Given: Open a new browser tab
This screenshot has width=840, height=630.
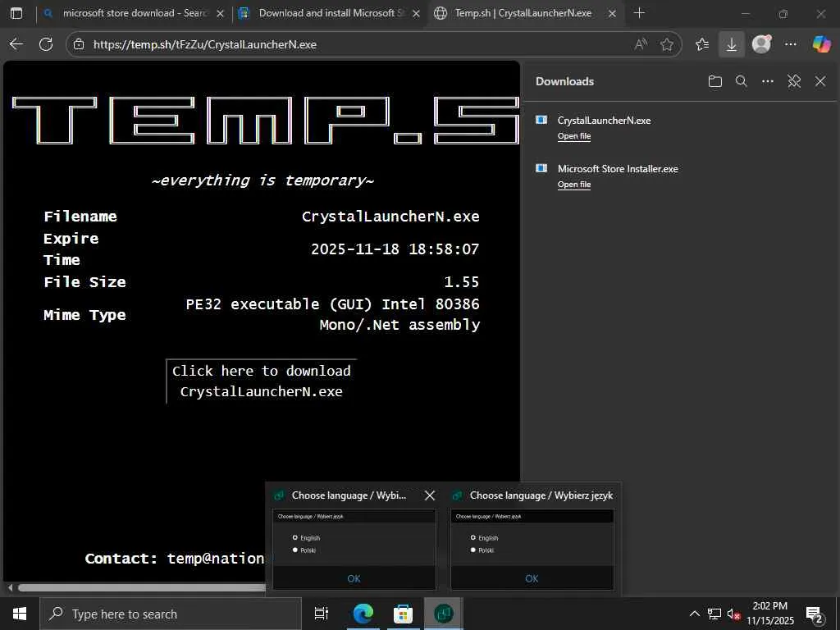Looking at the screenshot, I should (x=639, y=13).
